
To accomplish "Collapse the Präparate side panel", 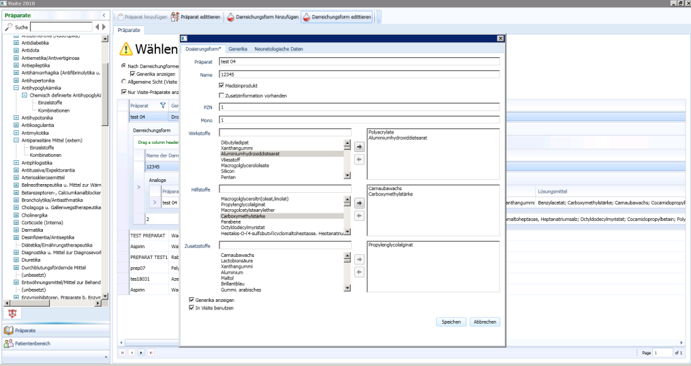I will pyautogui.click(x=104, y=15).
